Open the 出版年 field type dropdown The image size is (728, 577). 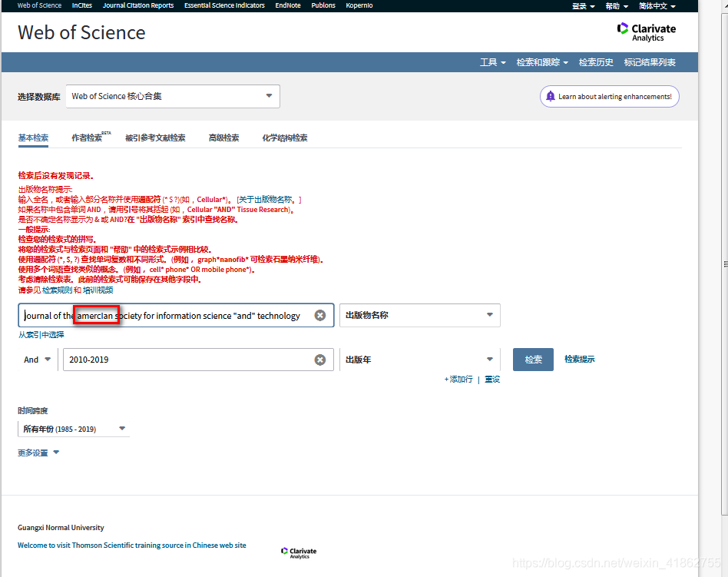click(420, 360)
